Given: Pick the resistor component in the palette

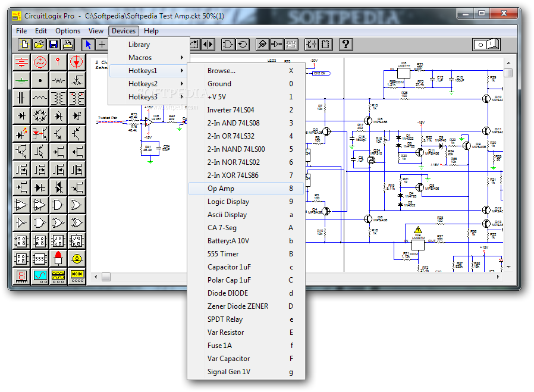Looking at the screenshot, I should [58, 80].
